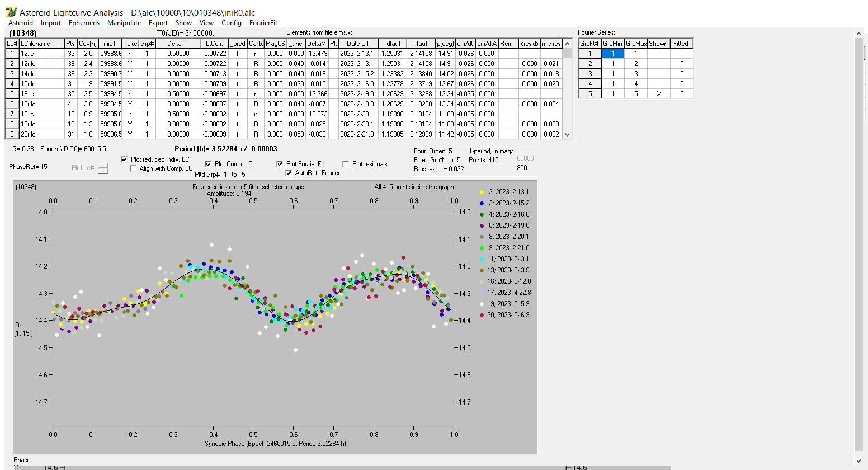The width and height of the screenshot is (868, 470).
Task: Select the 18.lc filename cell
Action: (x=41, y=94)
